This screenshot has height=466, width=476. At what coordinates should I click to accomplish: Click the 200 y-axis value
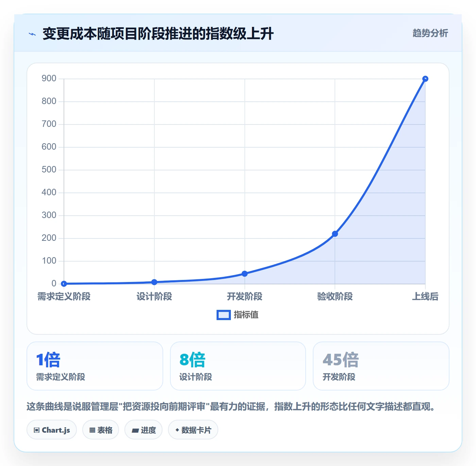tap(49, 238)
